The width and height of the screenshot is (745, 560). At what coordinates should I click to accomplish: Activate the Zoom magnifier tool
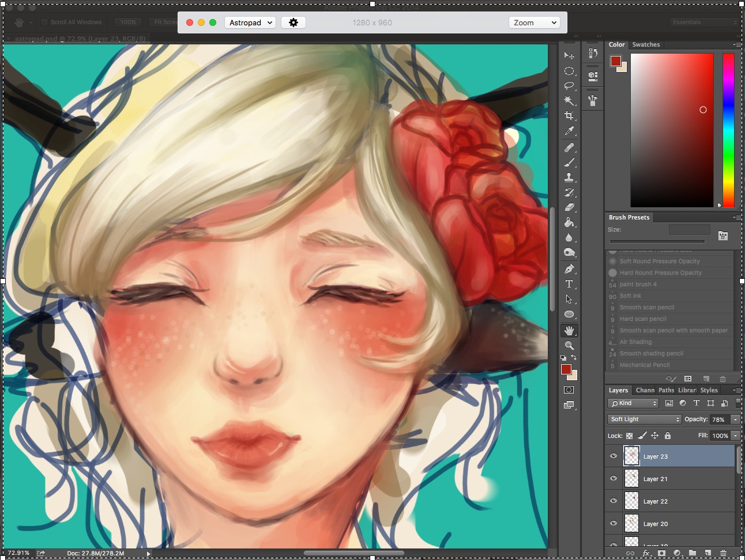569,346
